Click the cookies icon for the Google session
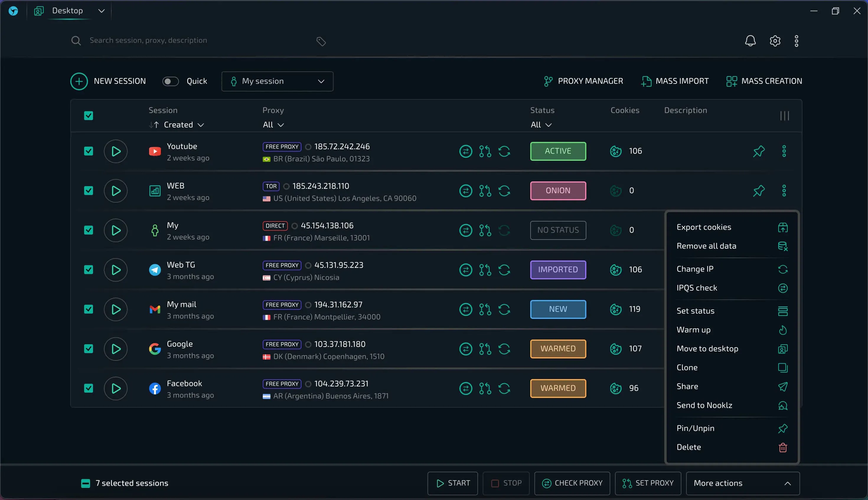Screen dimensions: 868x500 click(616, 349)
